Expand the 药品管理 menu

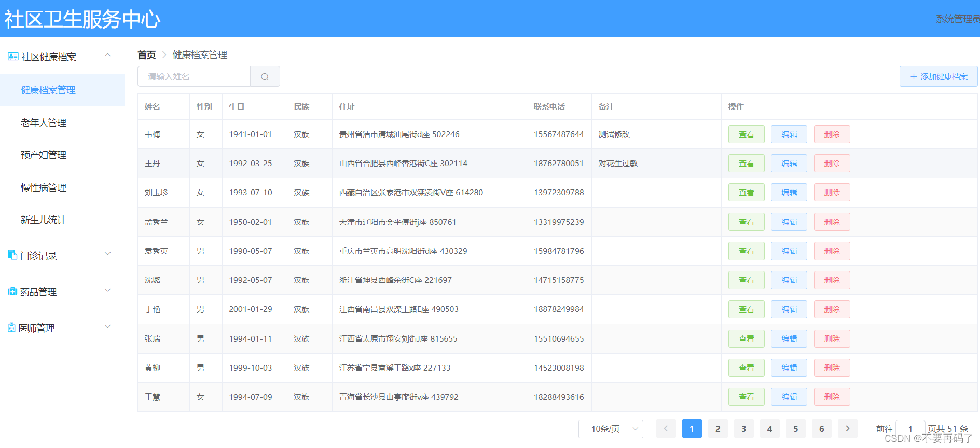(x=108, y=290)
